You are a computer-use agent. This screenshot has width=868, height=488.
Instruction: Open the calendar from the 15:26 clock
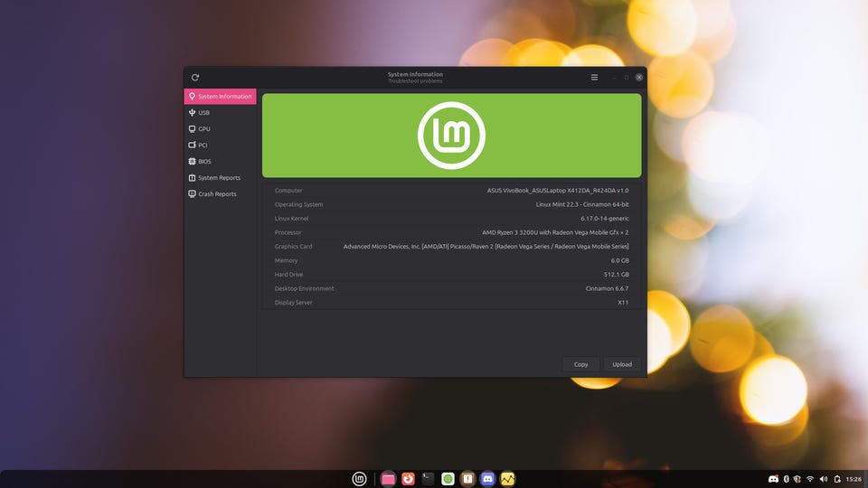pos(853,479)
